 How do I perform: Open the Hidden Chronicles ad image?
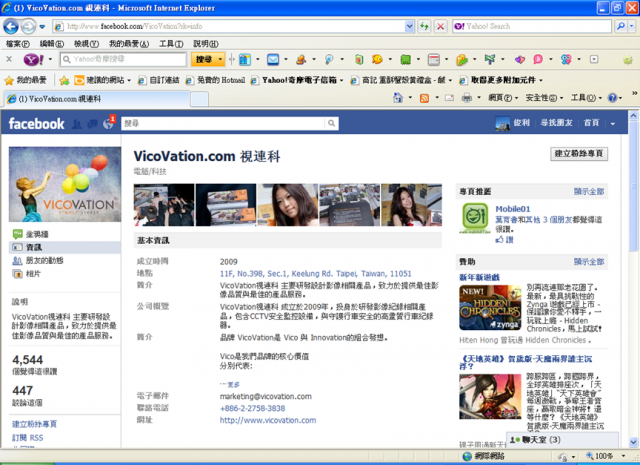coord(490,308)
